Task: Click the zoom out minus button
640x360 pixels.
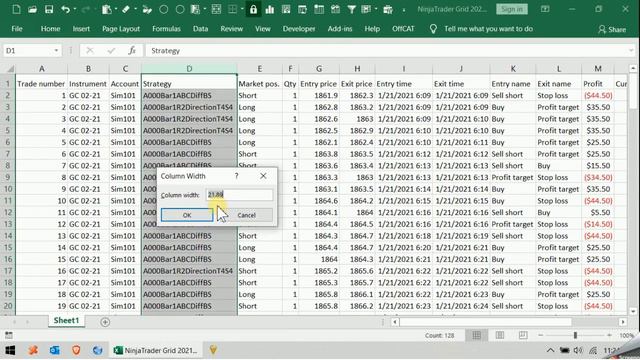Action: coord(540,335)
